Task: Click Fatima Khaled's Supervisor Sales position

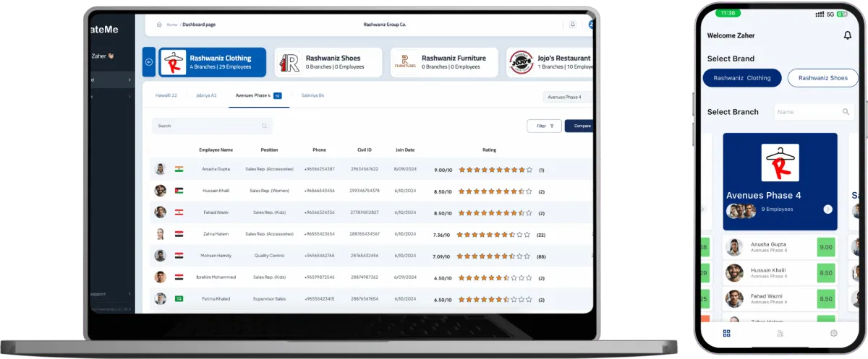Action: coord(269,299)
